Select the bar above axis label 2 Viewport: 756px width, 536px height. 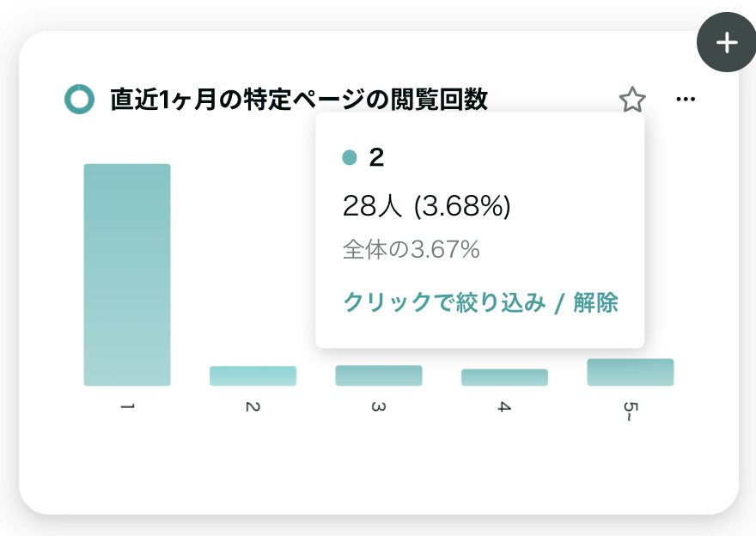point(253,376)
